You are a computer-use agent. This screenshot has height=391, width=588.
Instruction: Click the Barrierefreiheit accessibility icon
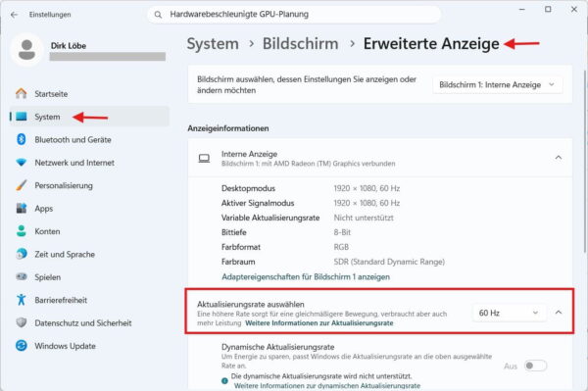click(22, 300)
